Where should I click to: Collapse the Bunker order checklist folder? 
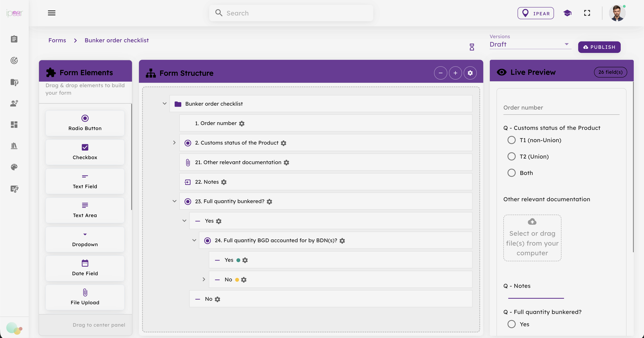(164, 103)
